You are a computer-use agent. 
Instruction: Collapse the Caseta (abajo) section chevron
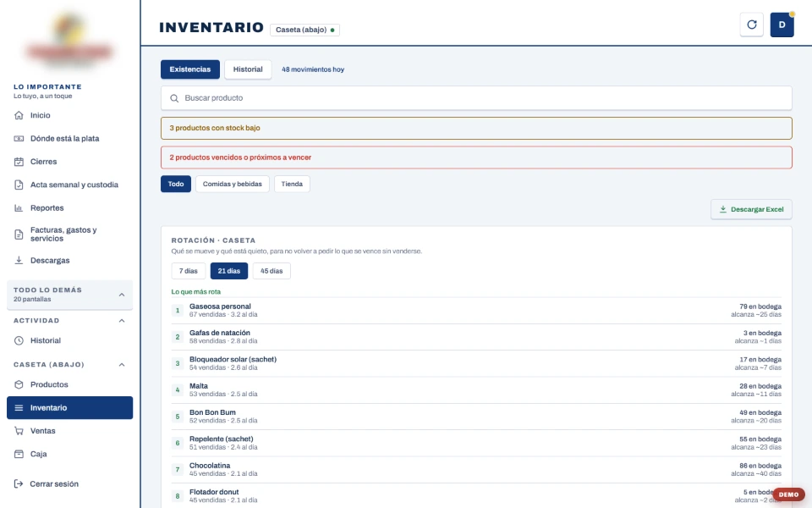(x=122, y=365)
